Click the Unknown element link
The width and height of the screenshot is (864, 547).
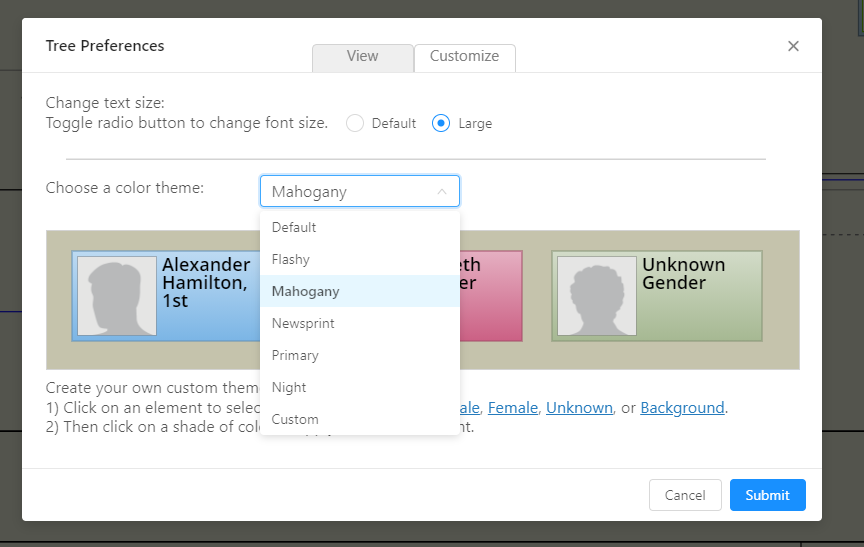pos(579,408)
